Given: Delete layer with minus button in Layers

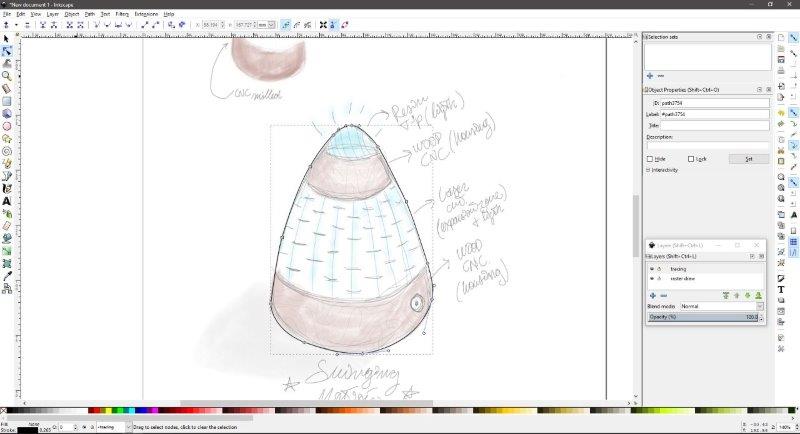Looking at the screenshot, I should click(x=663, y=296).
